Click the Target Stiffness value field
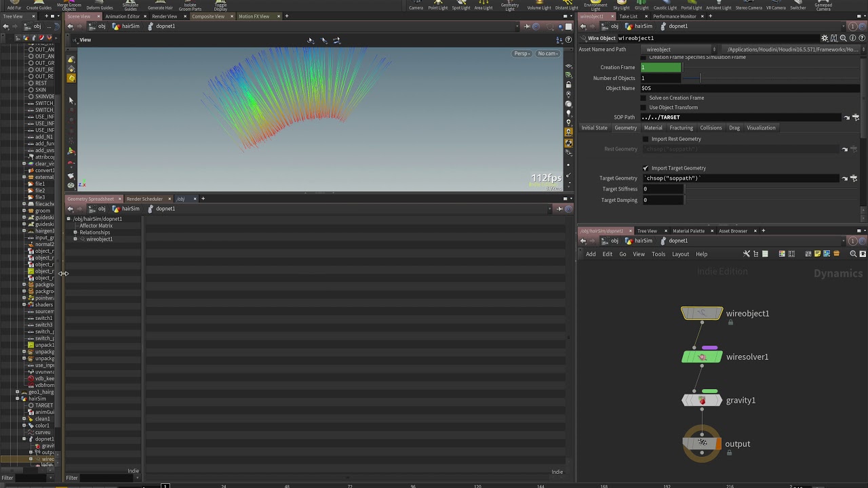This screenshot has width=868, height=488. [x=662, y=189]
